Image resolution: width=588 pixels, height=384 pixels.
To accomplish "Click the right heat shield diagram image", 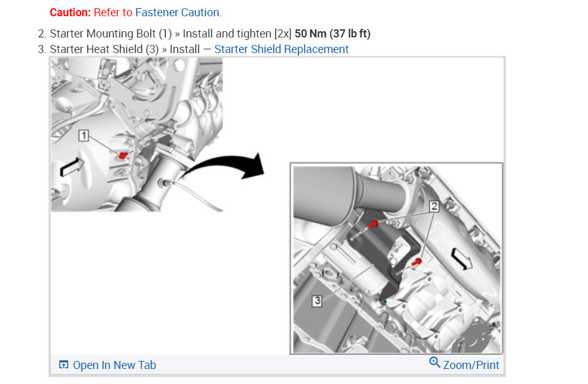I will tap(396, 258).
